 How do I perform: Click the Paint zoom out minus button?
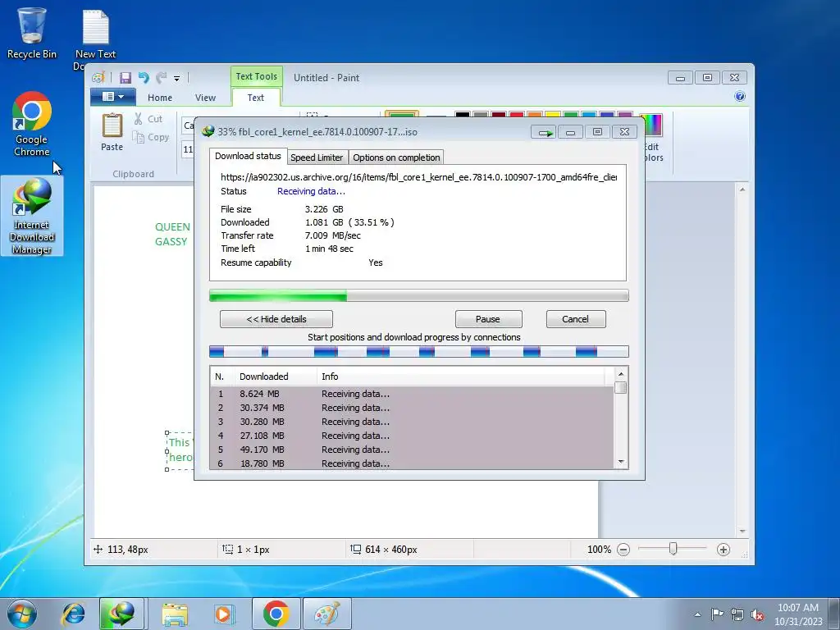coord(623,550)
